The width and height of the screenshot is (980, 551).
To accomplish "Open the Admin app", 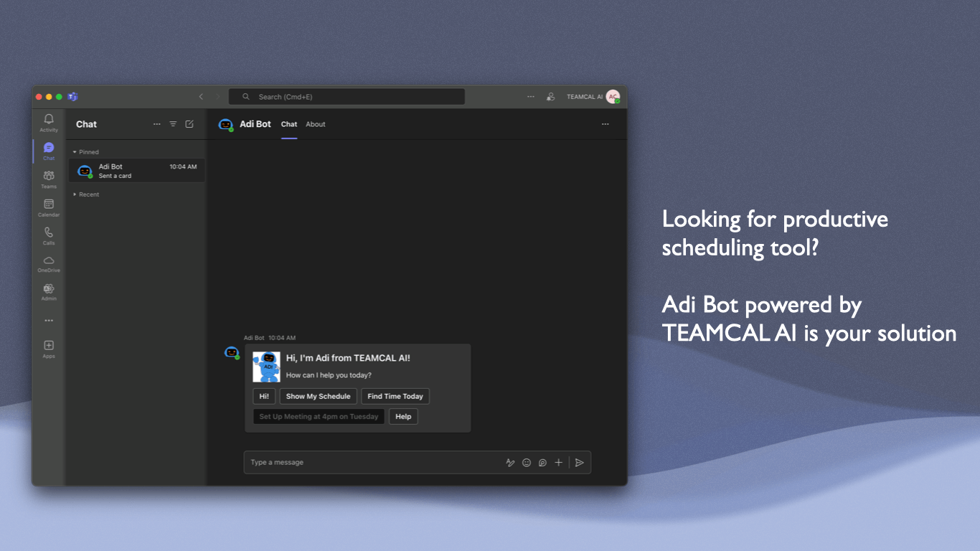I will [49, 292].
